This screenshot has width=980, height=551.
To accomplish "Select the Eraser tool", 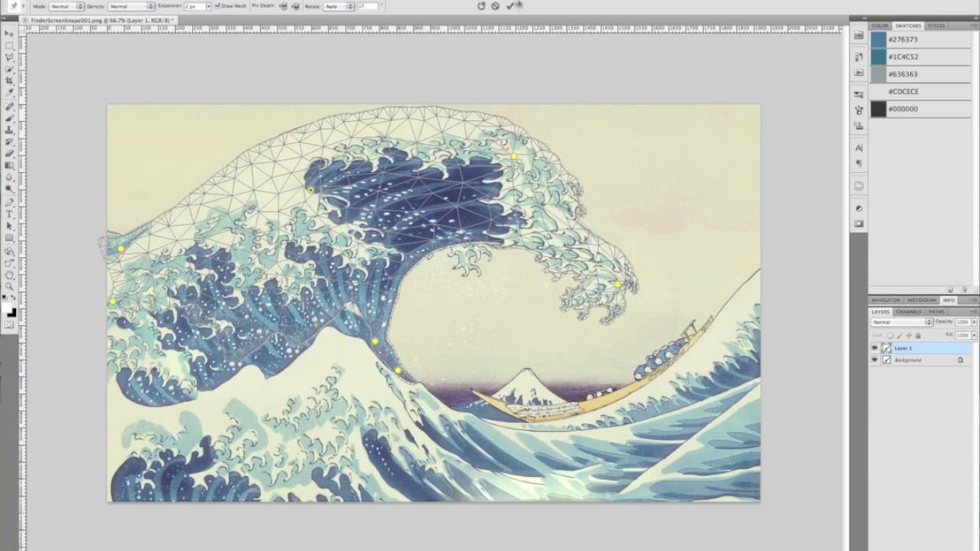I will coord(9,153).
